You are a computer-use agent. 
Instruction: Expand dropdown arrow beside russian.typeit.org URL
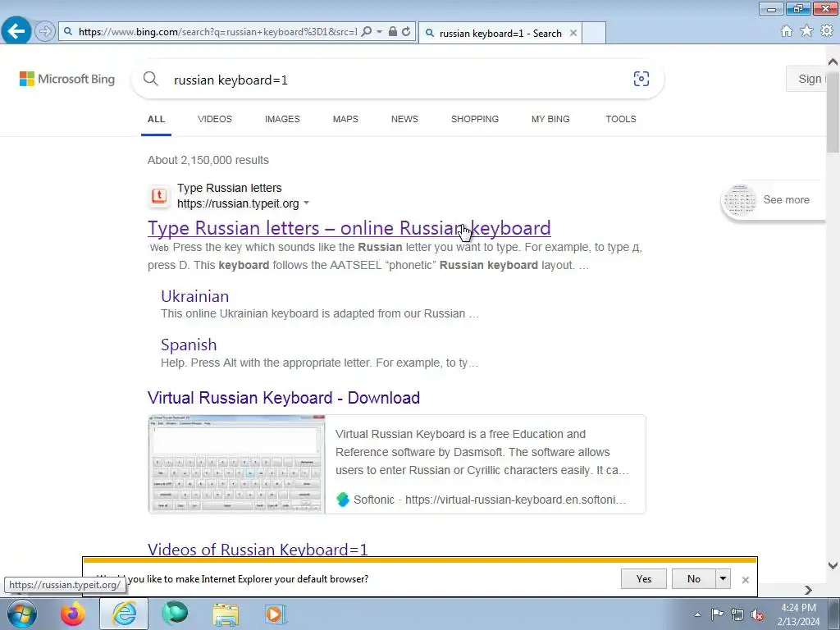[x=307, y=203]
